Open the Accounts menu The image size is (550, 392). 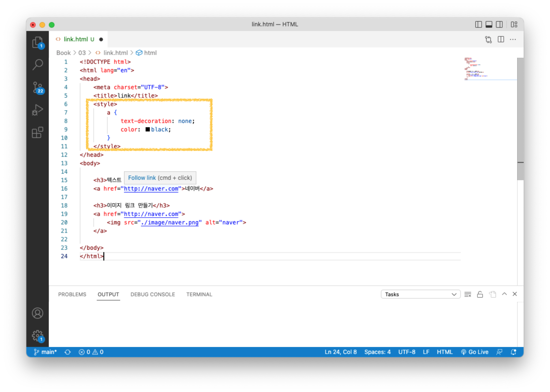[x=37, y=314]
